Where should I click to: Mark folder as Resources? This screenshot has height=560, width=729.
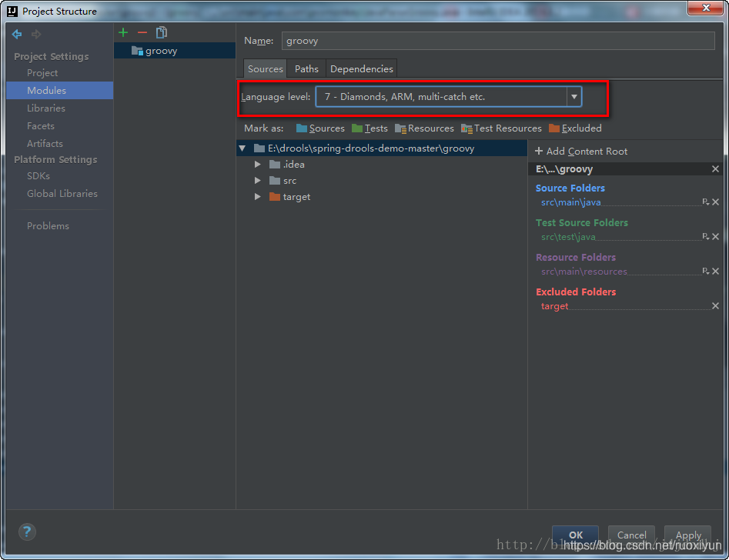[x=424, y=128]
